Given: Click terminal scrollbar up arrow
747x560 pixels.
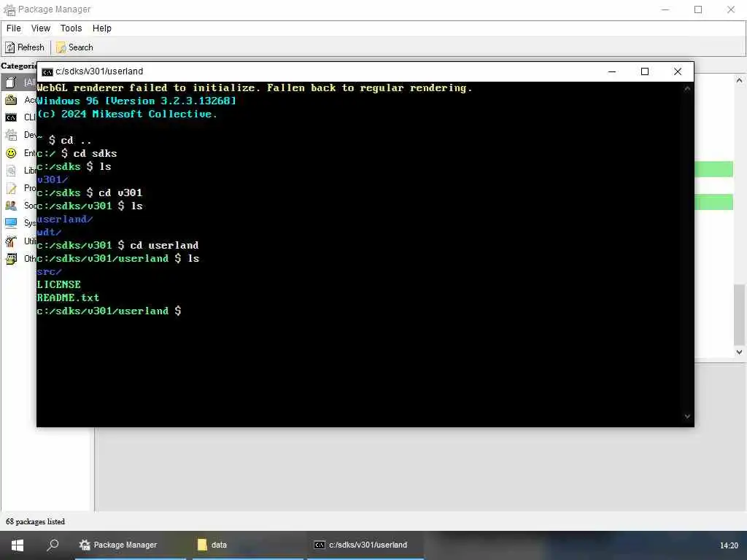Looking at the screenshot, I should (687, 88).
